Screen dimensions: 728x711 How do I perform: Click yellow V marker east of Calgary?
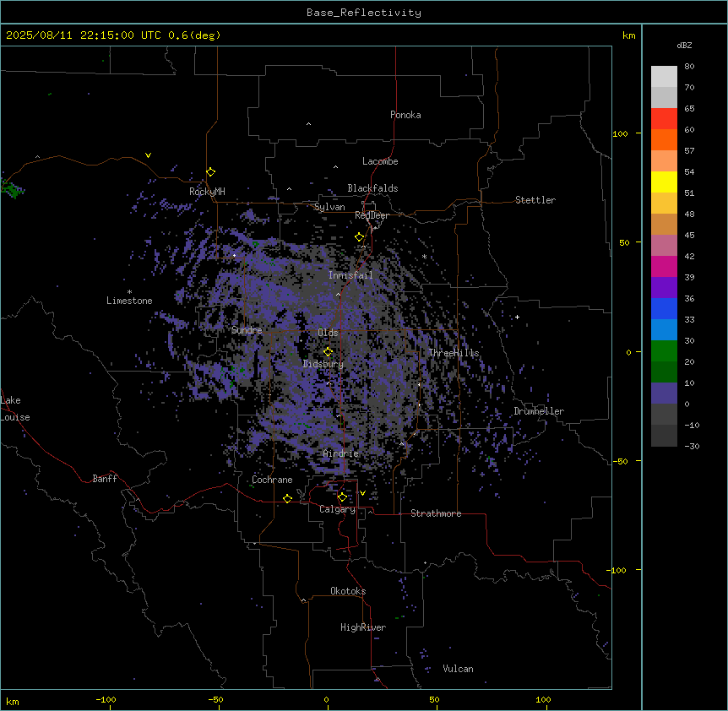362,493
